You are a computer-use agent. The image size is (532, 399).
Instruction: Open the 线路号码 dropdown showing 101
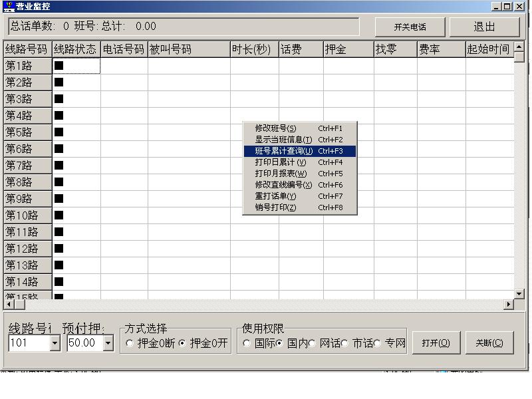pos(54,344)
